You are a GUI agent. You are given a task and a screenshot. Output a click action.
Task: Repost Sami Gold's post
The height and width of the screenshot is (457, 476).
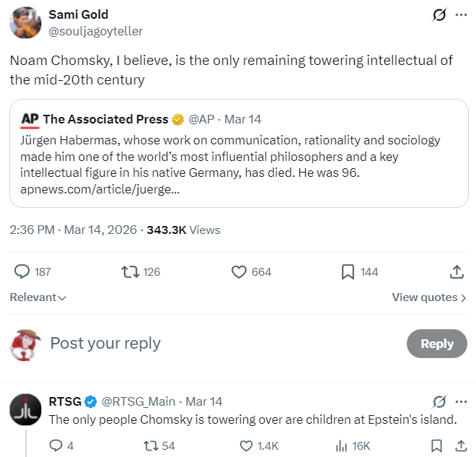point(130,271)
